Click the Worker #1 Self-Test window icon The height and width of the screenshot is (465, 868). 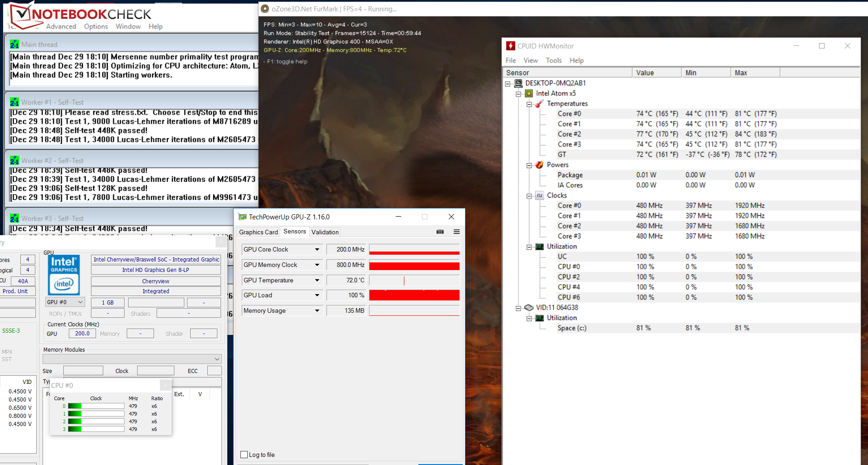pos(14,102)
